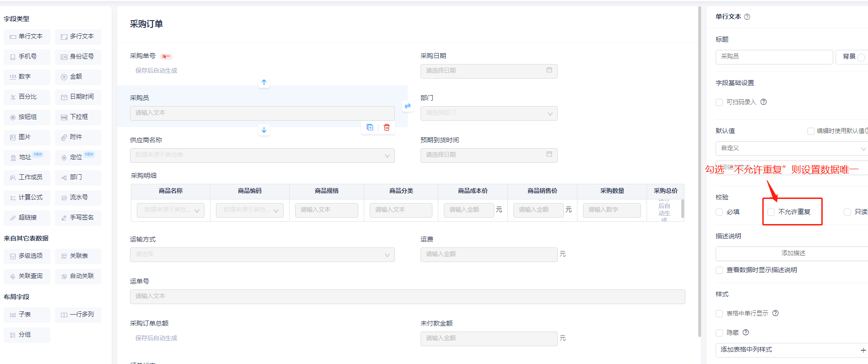This screenshot has height=364, width=868.
Task: Open the 供应商名称 dropdown
Action: pyautogui.click(x=262, y=155)
